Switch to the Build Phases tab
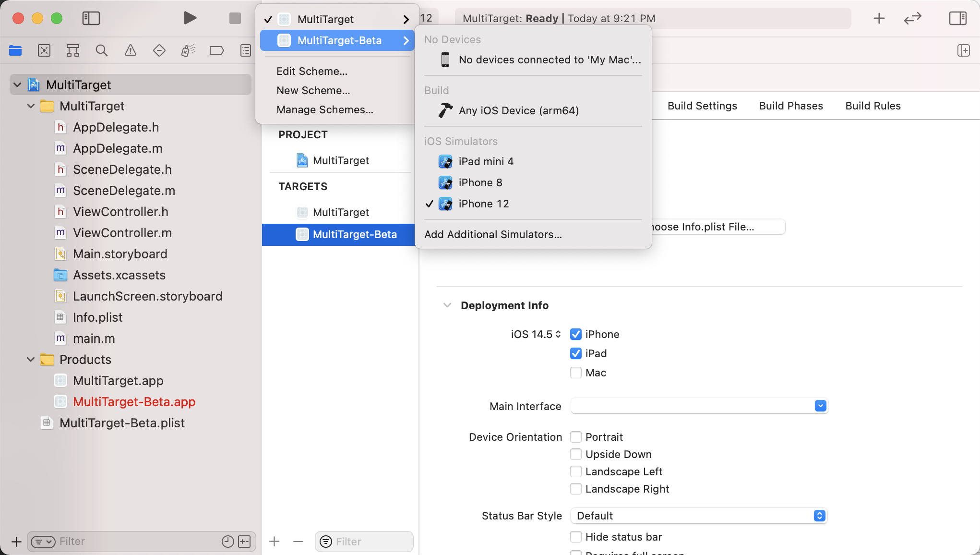 [x=790, y=106]
